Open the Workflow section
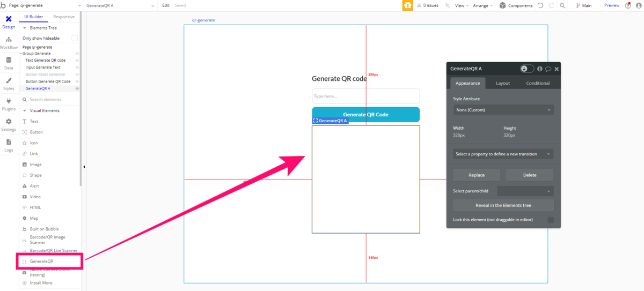The width and height of the screenshot is (644, 291). tap(9, 43)
